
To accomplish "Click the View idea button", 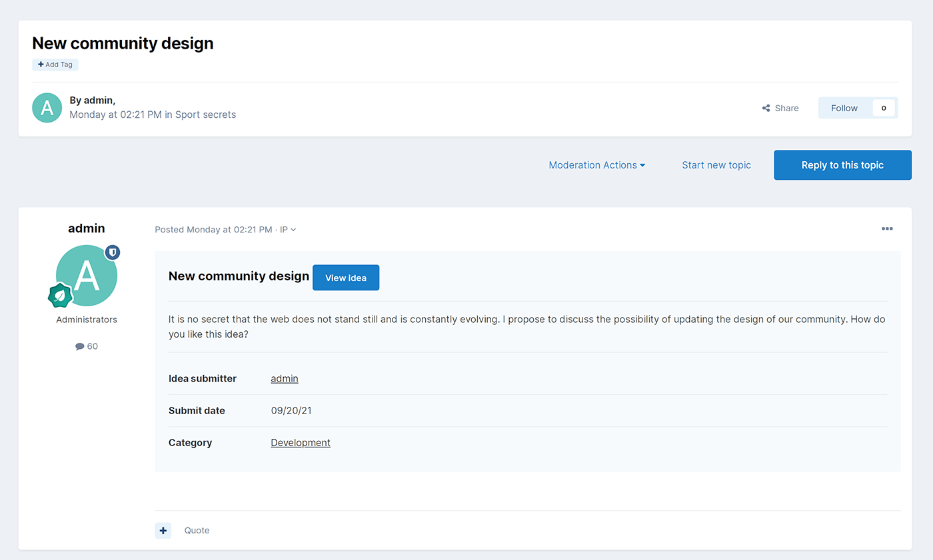I will click(345, 278).
